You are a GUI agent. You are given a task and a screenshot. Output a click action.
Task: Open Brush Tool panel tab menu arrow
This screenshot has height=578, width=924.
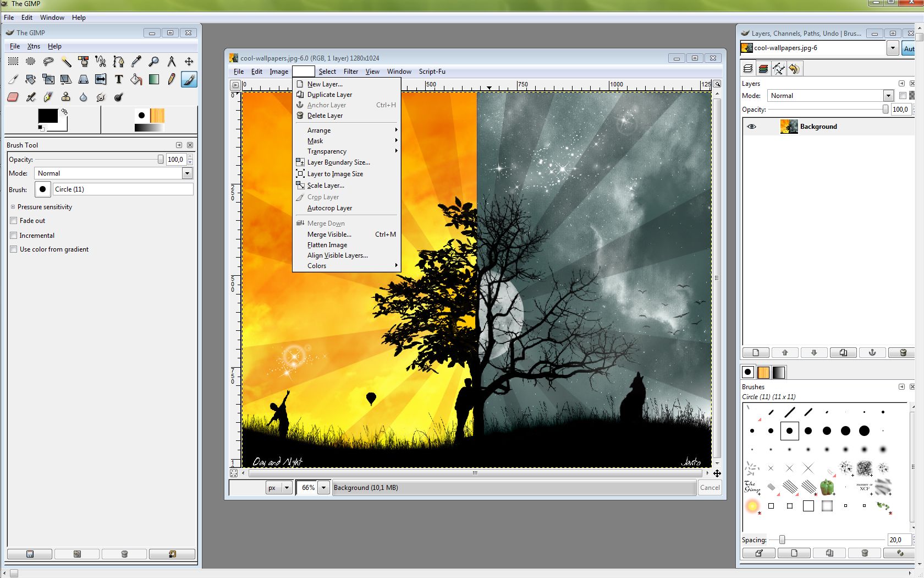[179, 145]
